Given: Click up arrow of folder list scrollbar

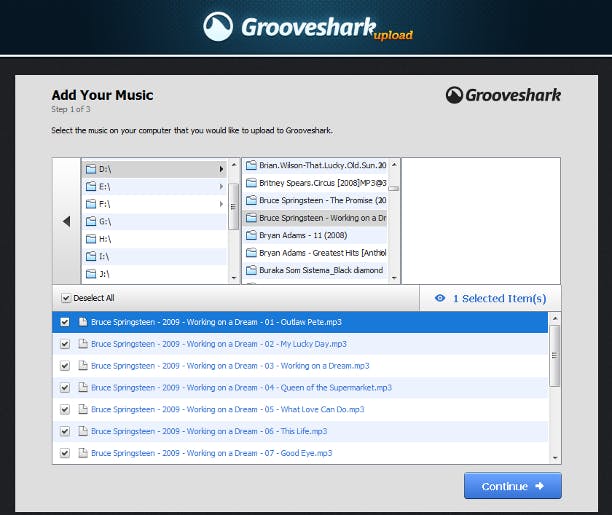Looking at the screenshot, I should (394, 164).
